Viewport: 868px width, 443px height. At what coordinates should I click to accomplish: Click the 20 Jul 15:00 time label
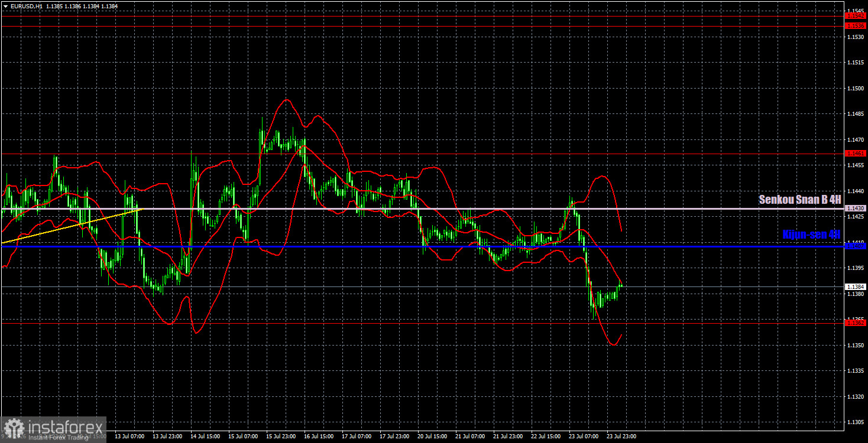pyautogui.click(x=432, y=437)
